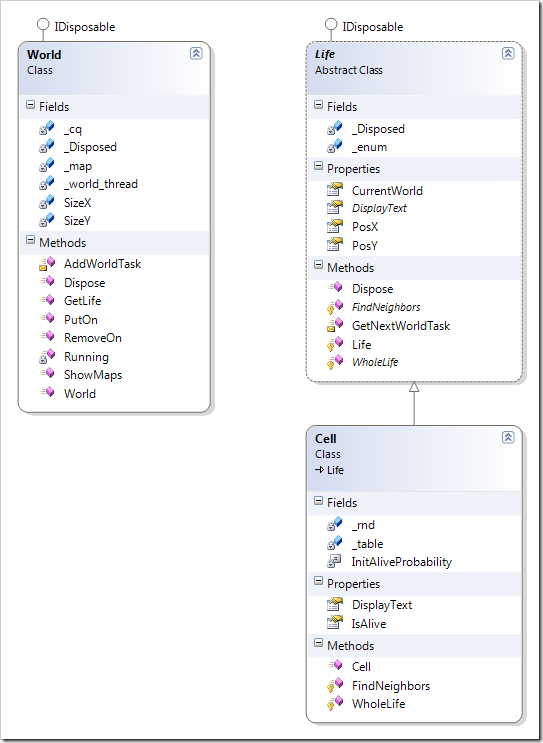The height and width of the screenshot is (743, 543).
Task: Click the _cq field icon
Action: tap(46, 128)
